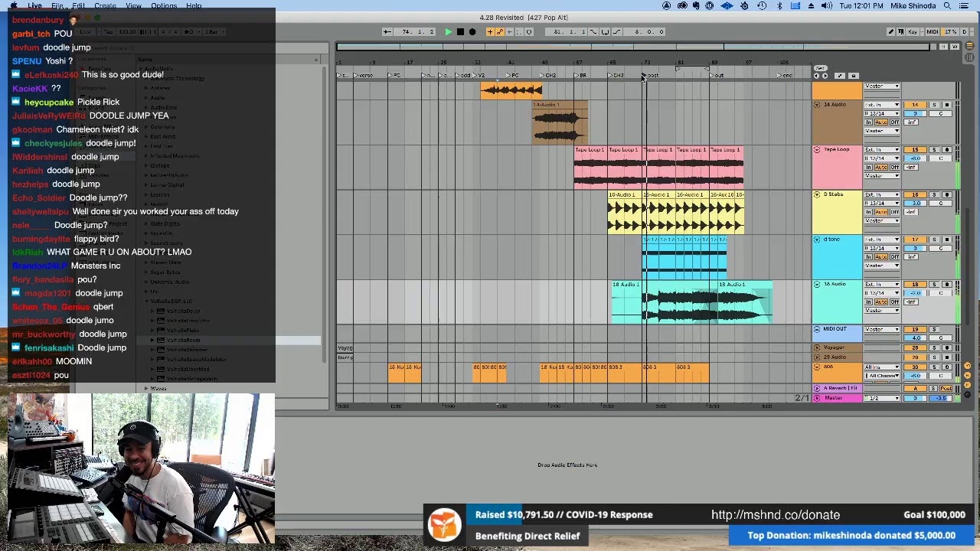Arm the Tape Loop track for recording

coord(946,150)
